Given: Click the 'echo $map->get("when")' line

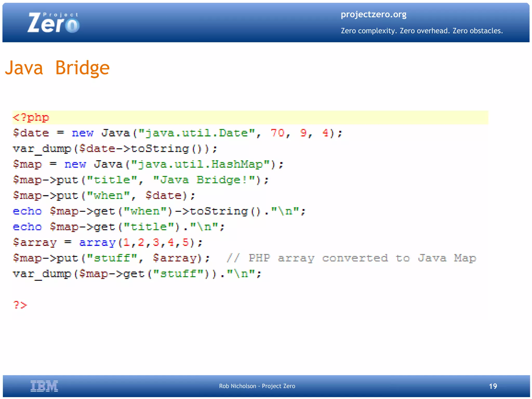Looking at the screenshot, I should (x=159, y=211).
